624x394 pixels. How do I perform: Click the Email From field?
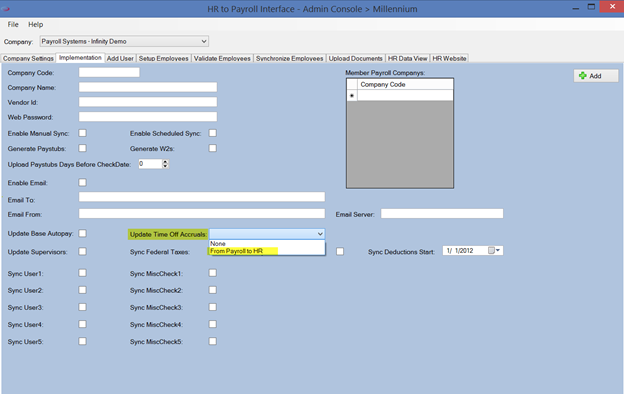(x=202, y=213)
